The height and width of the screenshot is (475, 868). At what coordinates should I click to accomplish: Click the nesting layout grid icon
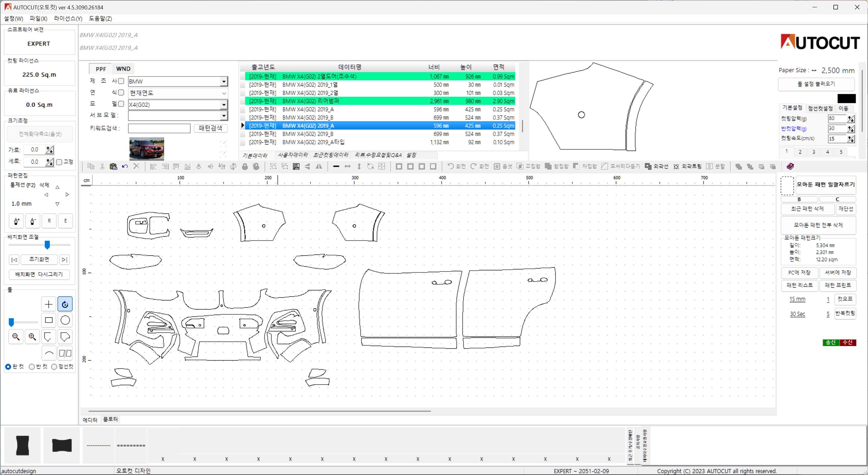(x=296, y=166)
